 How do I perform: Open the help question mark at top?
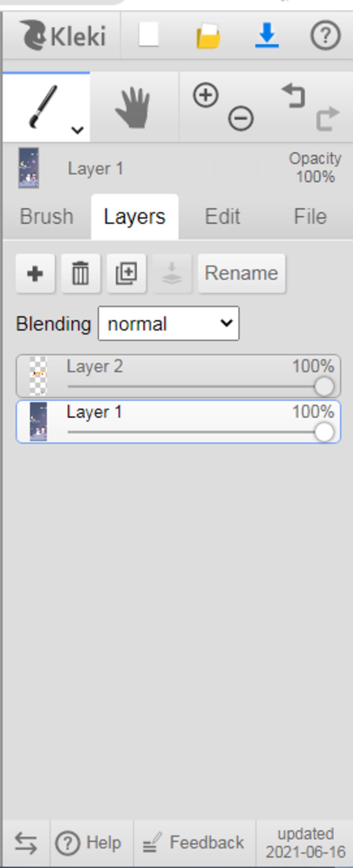325,35
